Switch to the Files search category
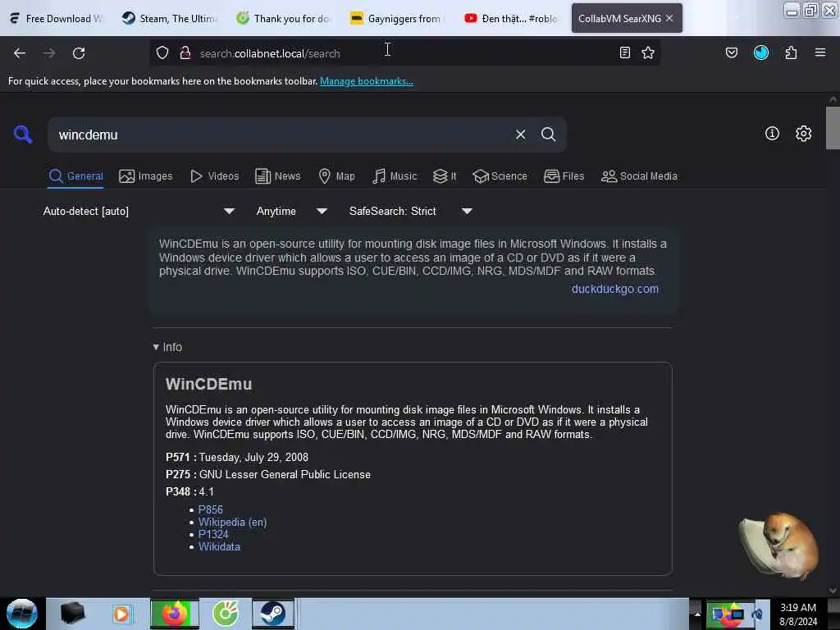Viewport: 840px width, 630px height. click(x=564, y=176)
